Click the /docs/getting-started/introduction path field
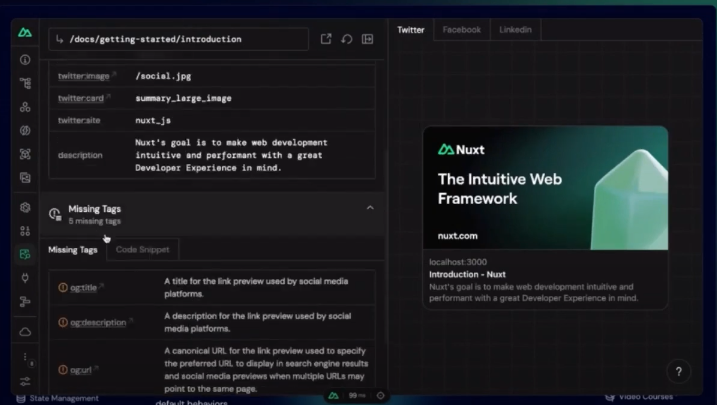 (178, 39)
